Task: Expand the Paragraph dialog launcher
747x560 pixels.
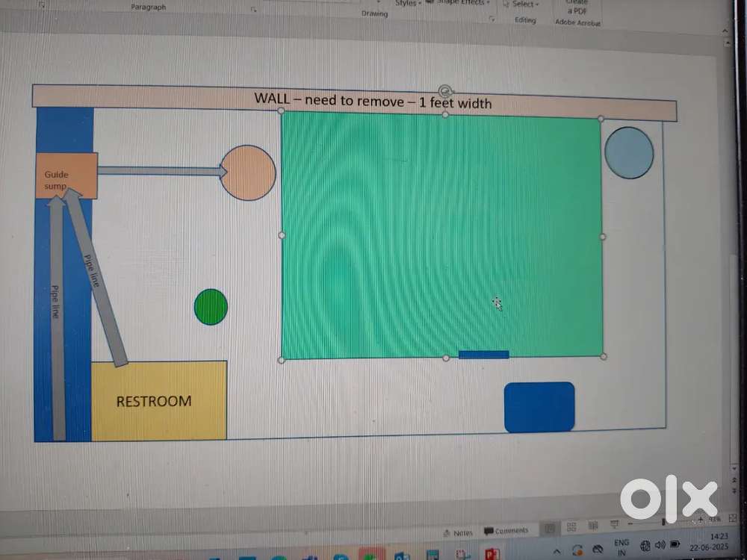Action: coord(254,10)
